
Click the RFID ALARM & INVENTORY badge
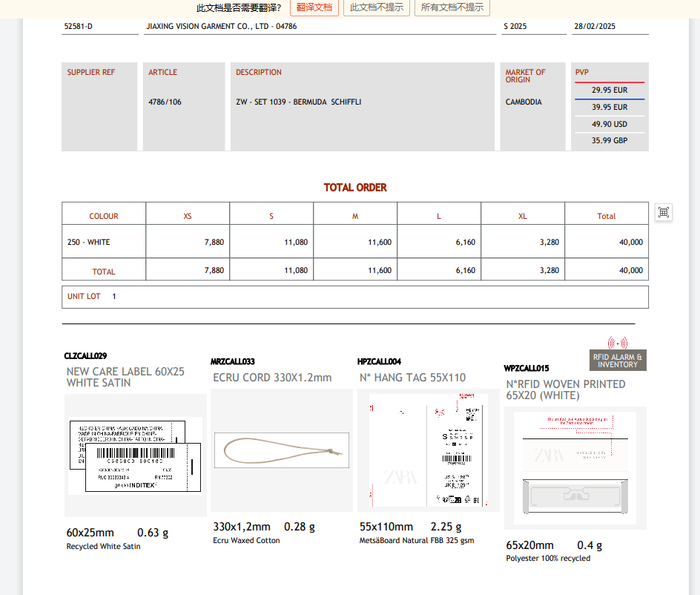[618, 361]
